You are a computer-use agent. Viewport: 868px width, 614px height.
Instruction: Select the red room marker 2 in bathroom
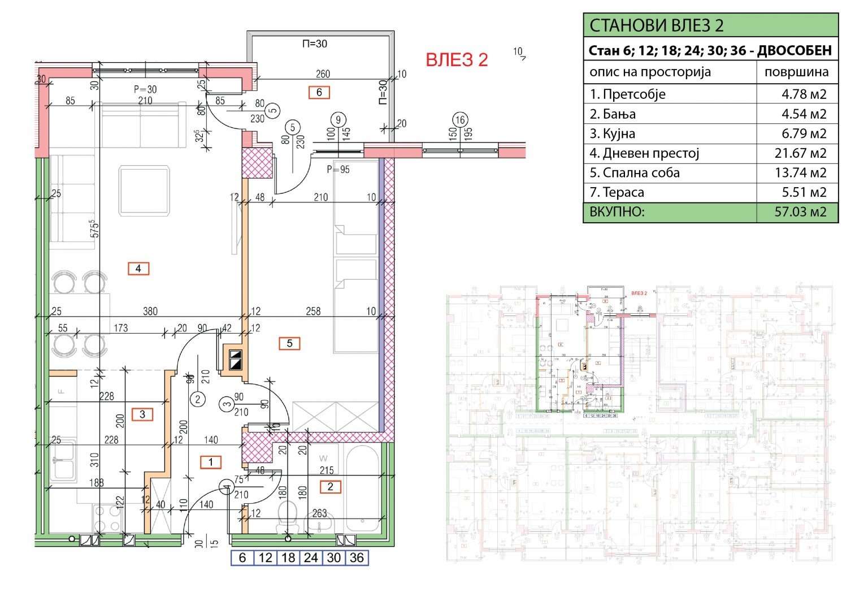(x=331, y=487)
